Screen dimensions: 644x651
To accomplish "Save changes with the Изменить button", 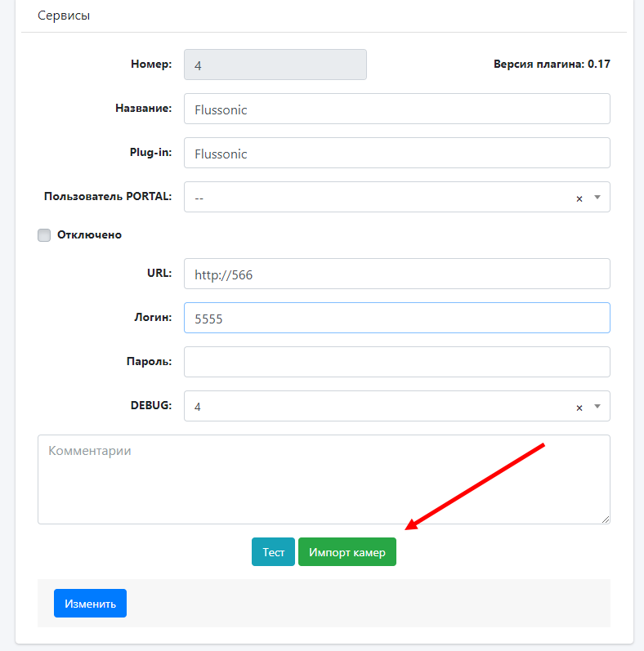I will click(90, 604).
